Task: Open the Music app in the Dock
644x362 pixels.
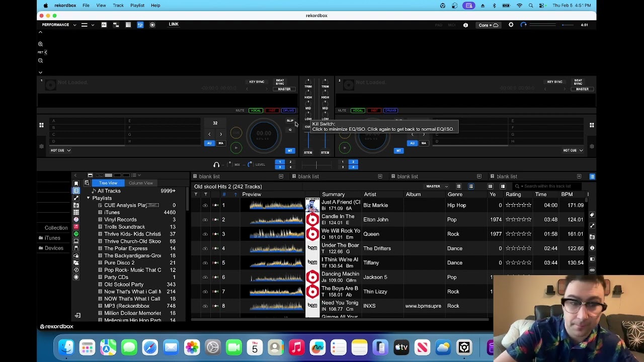Action: click(x=297, y=347)
